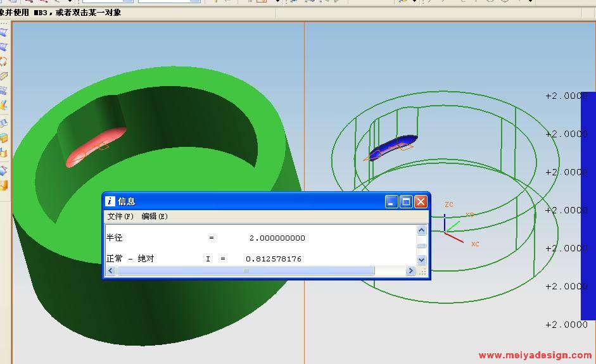This screenshot has height=364, width=596.
Task: Click the up arrow of the 信息 vertical scrollbar
Action: click(x=422, y=230)
